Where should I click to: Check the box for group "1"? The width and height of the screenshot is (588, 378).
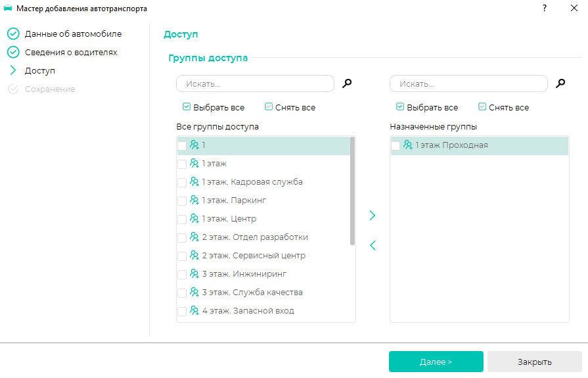click(182, 146)
